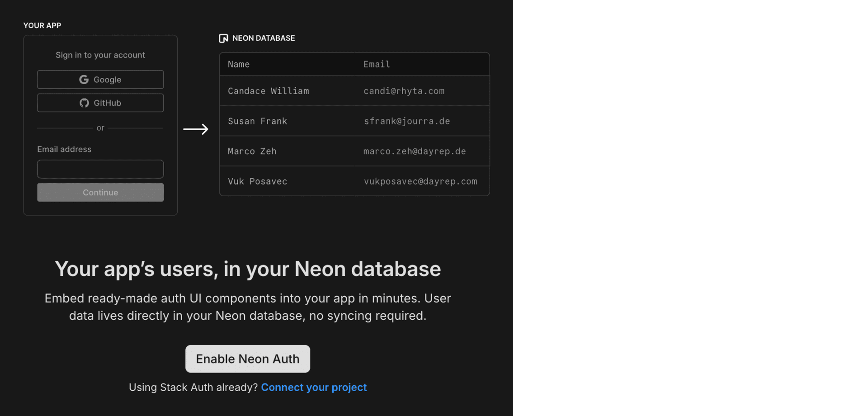
Task: Click the Susan Frank table row
Action: (x=354, y=121)
